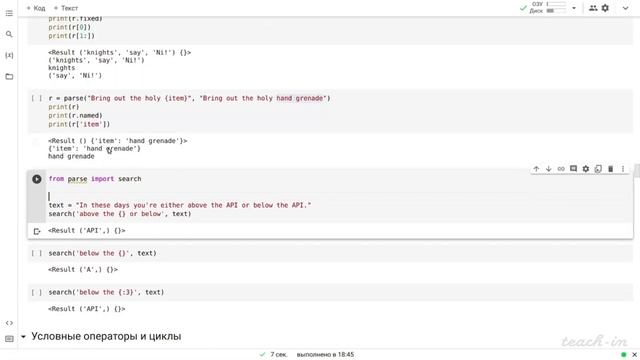Open the code snippets panel icon

(x=9, y=323)
